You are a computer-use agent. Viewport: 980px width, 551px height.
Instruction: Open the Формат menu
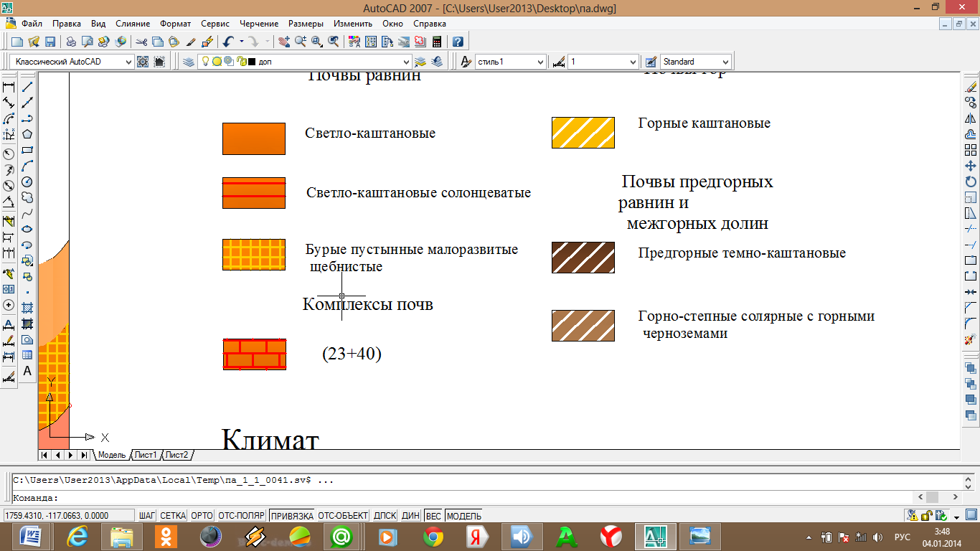coord(176,24)
